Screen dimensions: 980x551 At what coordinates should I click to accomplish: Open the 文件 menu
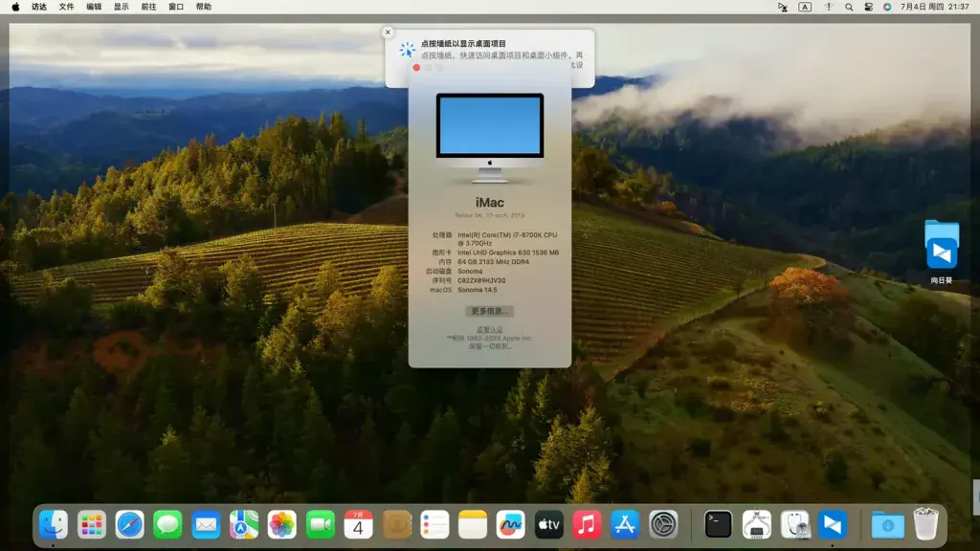coord(66,7)
